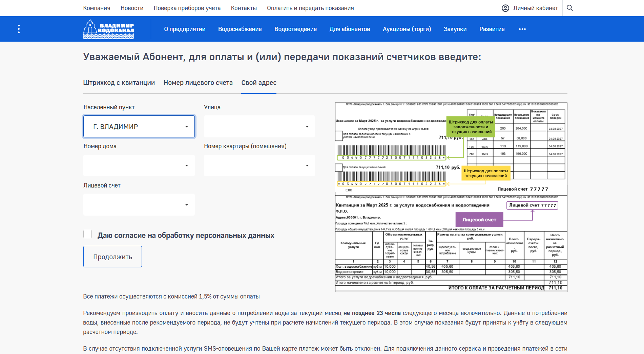Expand more navigation items ellipsis
The width and height of the screenshot is (644, 354).
pyautogui.click(x=522, y=29)
